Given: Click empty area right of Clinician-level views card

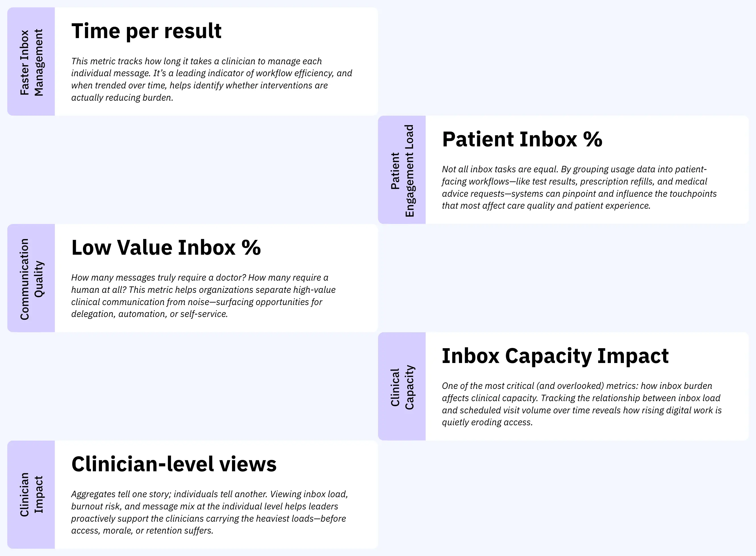Looking at the screenshot, I should pos(565,495).
